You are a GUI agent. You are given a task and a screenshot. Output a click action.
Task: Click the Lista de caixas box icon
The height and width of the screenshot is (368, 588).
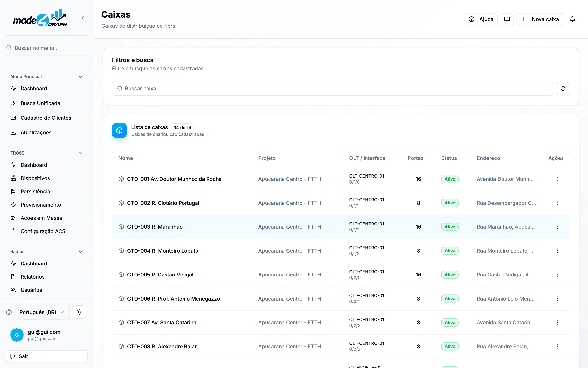click(119, 130)
